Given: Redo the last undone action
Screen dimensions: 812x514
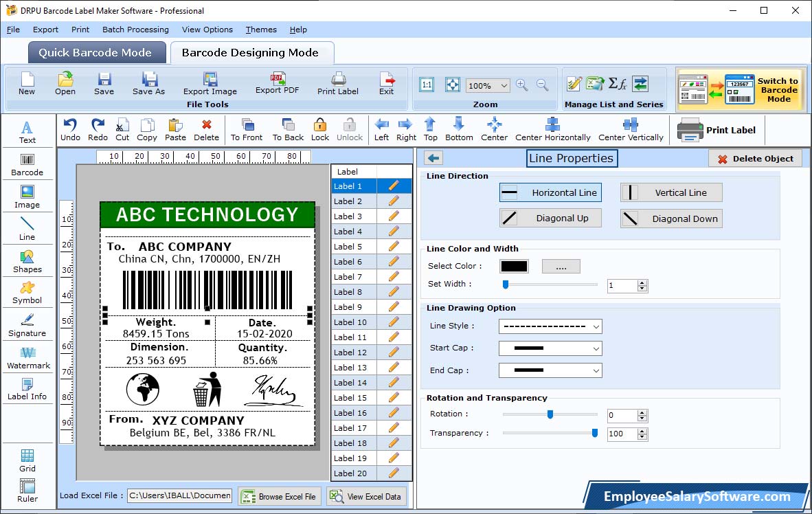Looking at the screenshot, I should point(98,130).
